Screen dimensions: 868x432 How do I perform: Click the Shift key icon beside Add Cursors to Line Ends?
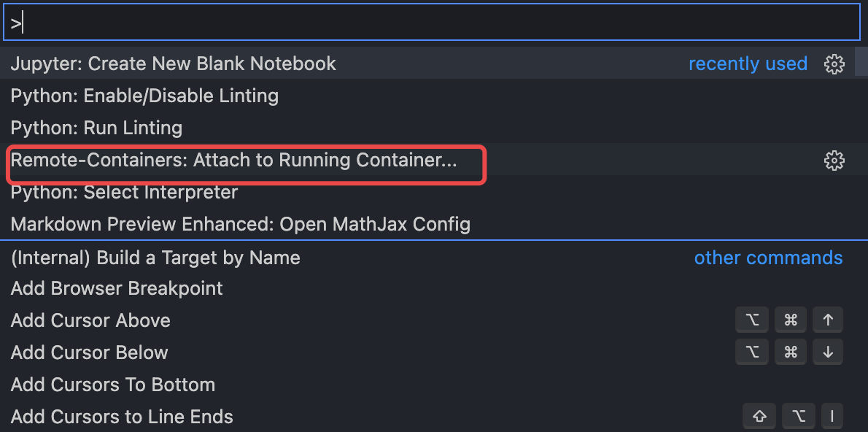tap(759, 416)
